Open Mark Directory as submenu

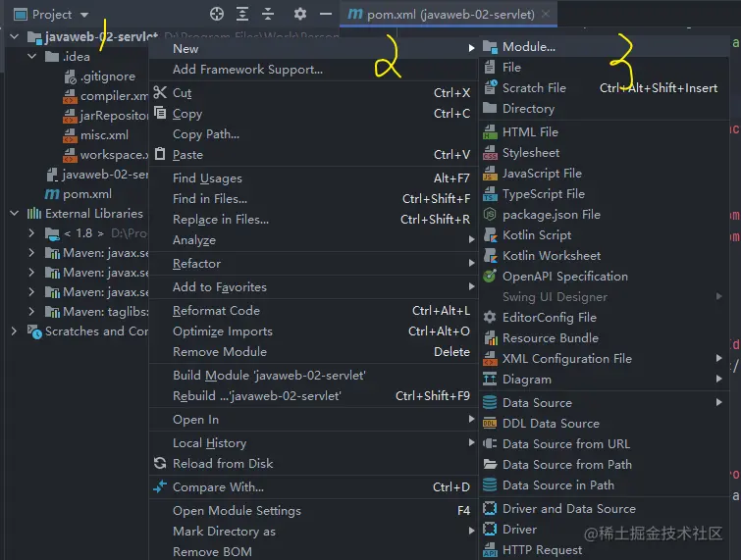pyautogui.click(x=313, y=532)
